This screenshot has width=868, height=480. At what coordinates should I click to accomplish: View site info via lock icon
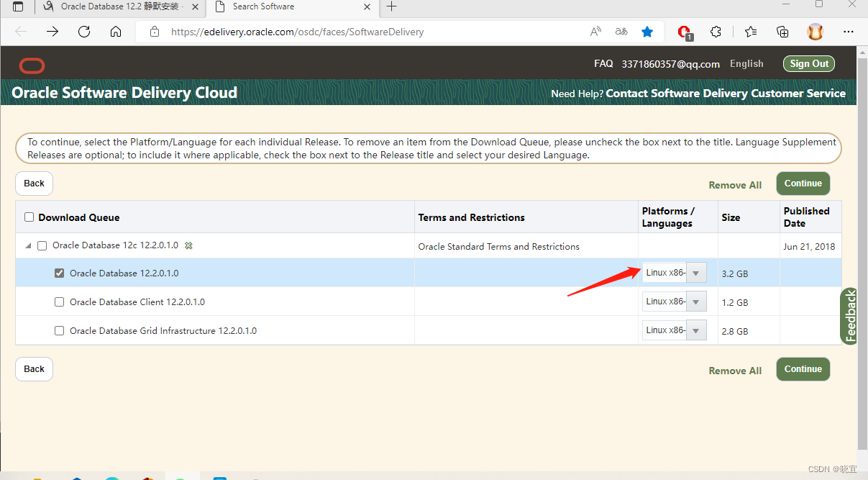tap(154, 32)
